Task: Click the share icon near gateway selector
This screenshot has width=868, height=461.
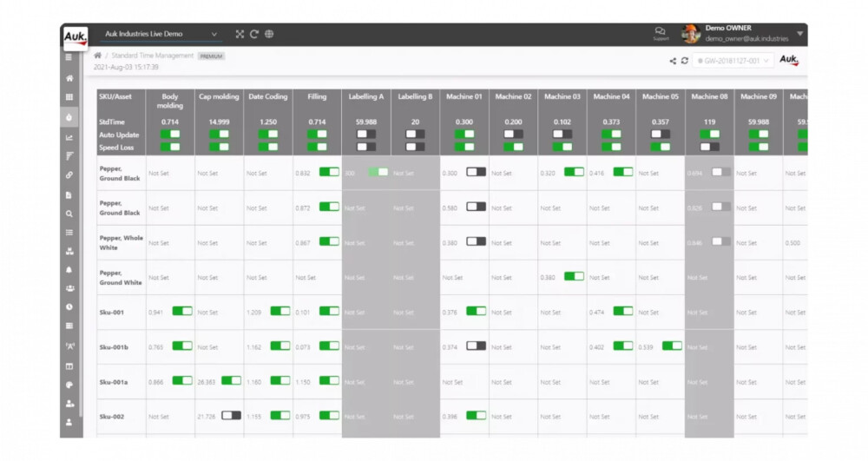Action: point(673,61)
